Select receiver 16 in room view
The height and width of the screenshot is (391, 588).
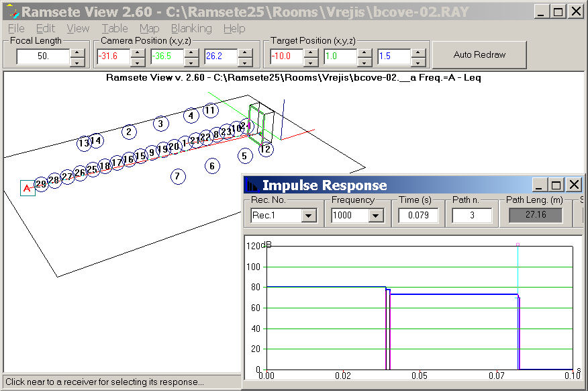point(129,159)
